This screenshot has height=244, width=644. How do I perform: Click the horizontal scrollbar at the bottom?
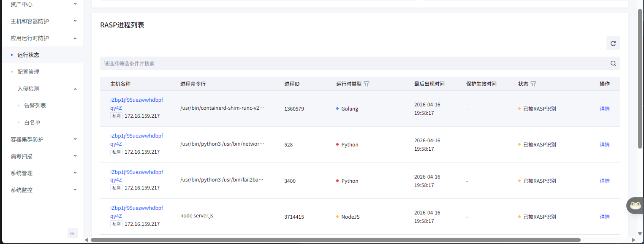coord(335,240)
